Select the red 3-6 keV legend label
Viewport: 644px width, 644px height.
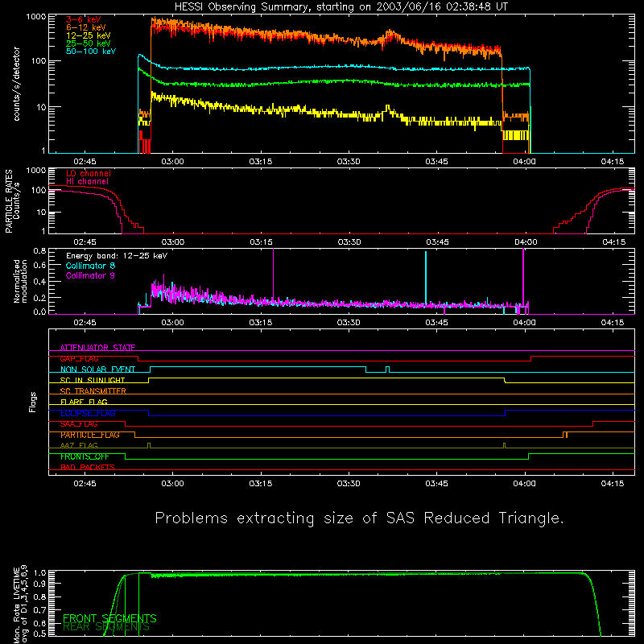point(83,19)
